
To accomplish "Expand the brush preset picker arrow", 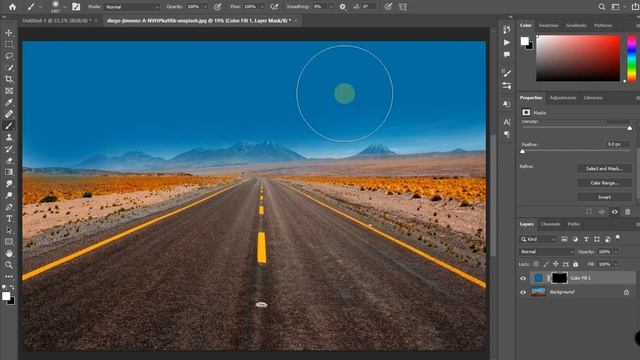I will (x=64, y=7).
